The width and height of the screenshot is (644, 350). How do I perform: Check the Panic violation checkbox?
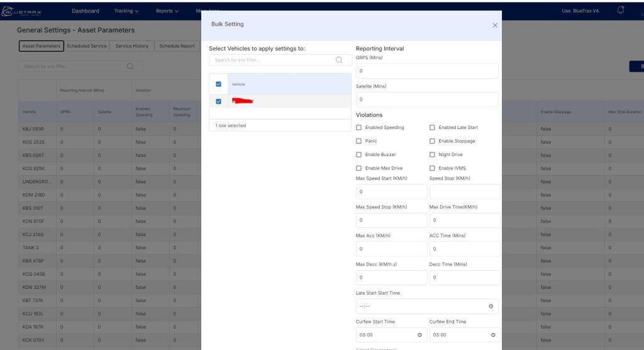coord(359,141)
